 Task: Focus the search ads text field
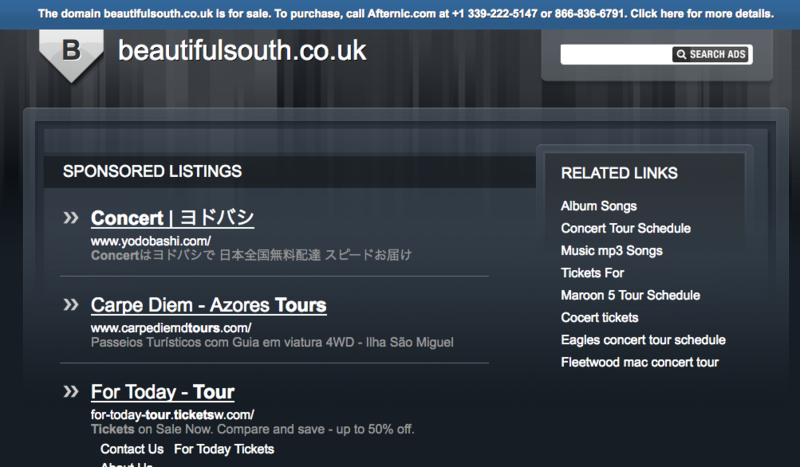(x=616, y=54)
